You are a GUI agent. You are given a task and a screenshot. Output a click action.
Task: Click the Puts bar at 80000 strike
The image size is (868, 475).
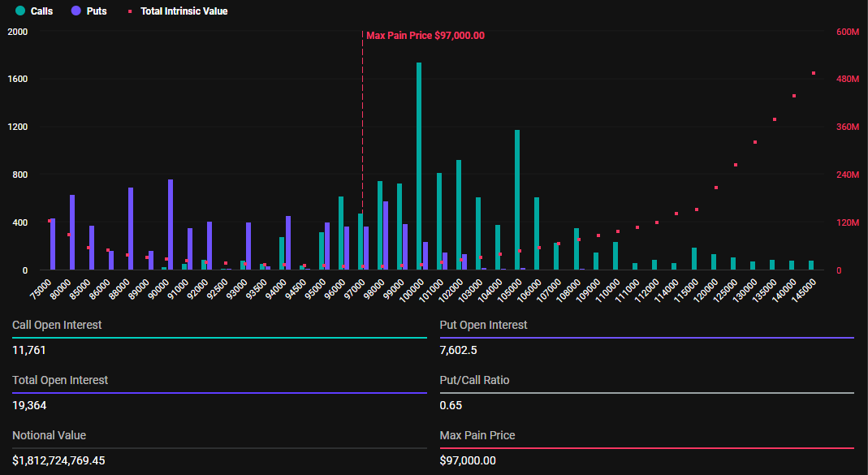pyautogui.click(x=72, y=232)
